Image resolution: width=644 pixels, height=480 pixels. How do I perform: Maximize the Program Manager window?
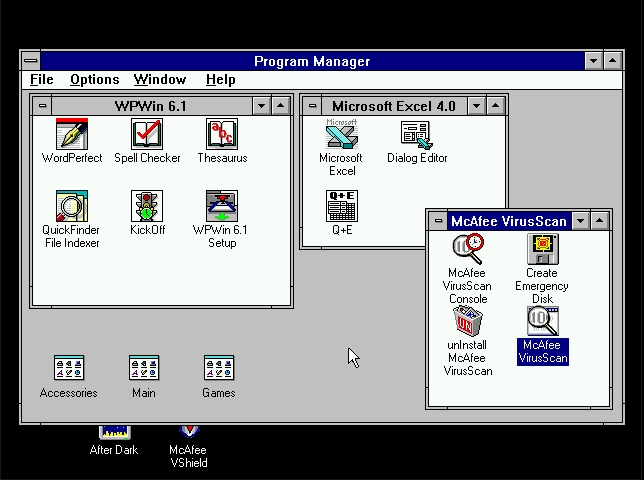[613, 61]
